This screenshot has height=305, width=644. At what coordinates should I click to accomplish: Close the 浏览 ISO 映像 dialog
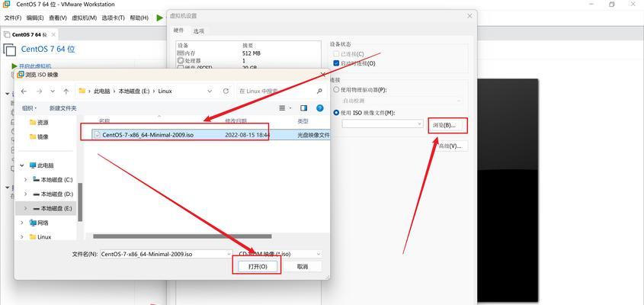323,75
